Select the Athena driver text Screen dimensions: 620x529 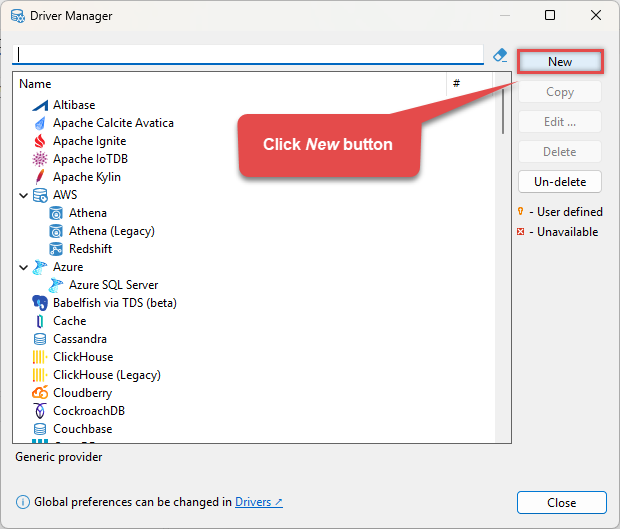point(88,213)
